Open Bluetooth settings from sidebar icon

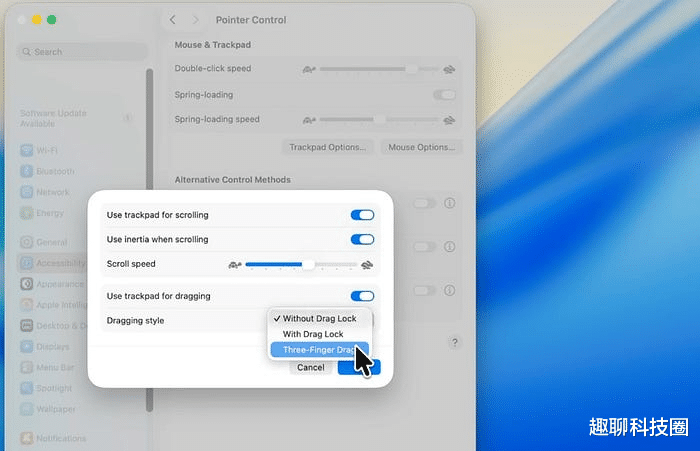tap(27, 171)
